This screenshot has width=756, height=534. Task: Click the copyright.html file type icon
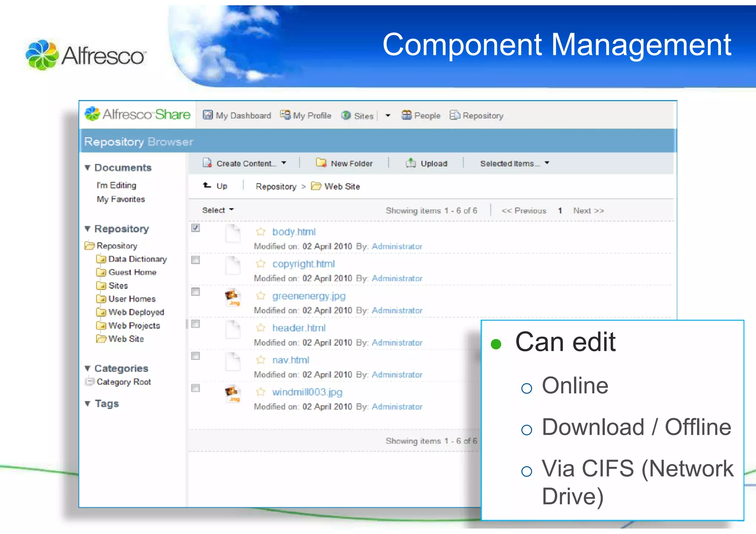[233, 265]
